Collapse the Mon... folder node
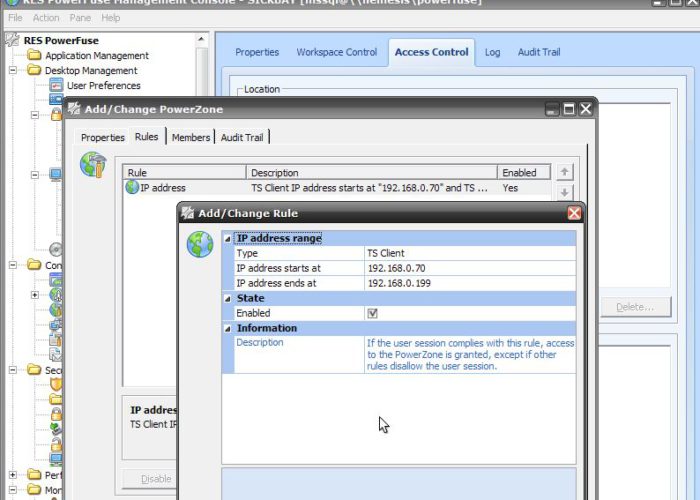The height and width of the screenshot is (500, 700). 13,490
